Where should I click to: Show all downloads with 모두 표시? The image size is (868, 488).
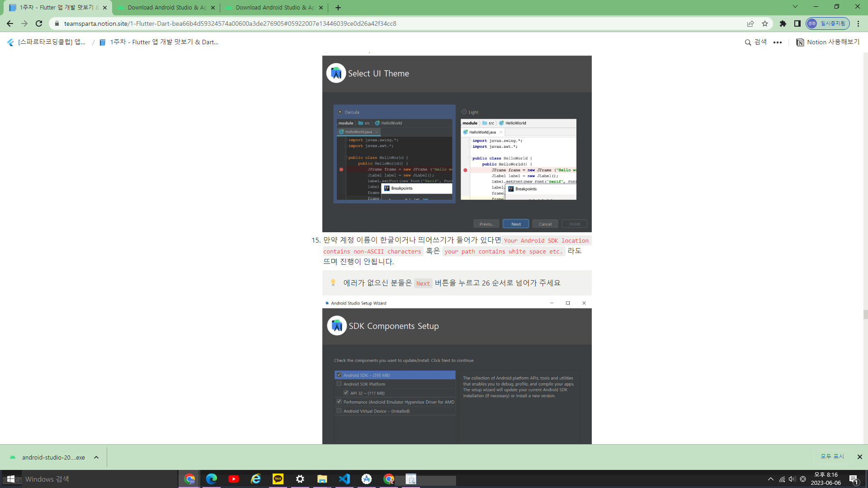pos(832,457)
